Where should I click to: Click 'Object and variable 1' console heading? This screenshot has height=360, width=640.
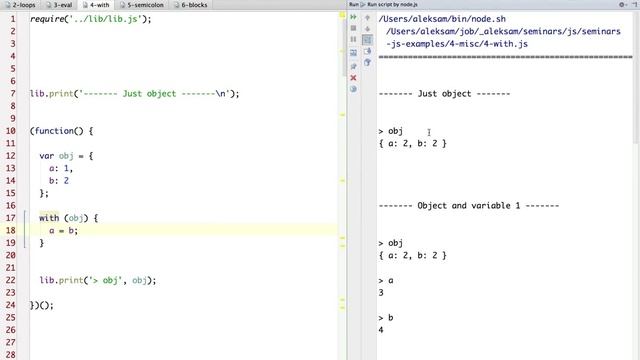pos(469,206)
